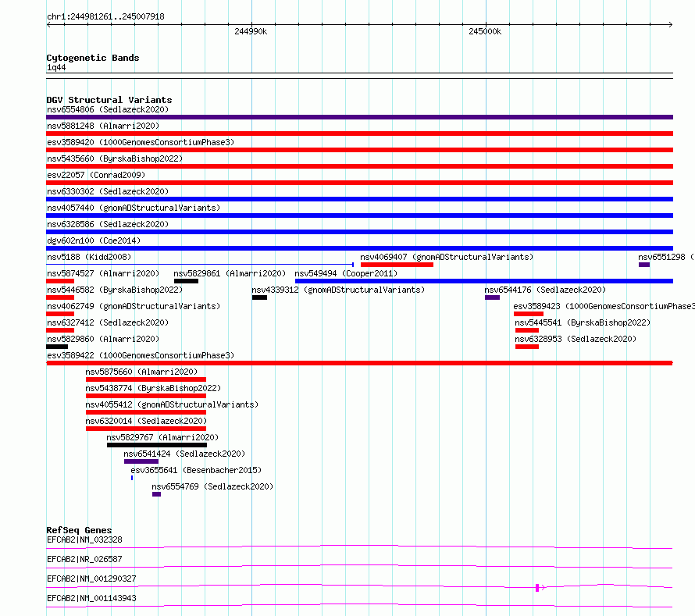The image size is (695, 616).
Task: Open esv3589423 (1000GenomesConsortiumPhase3) label
Action: [604, 306]
